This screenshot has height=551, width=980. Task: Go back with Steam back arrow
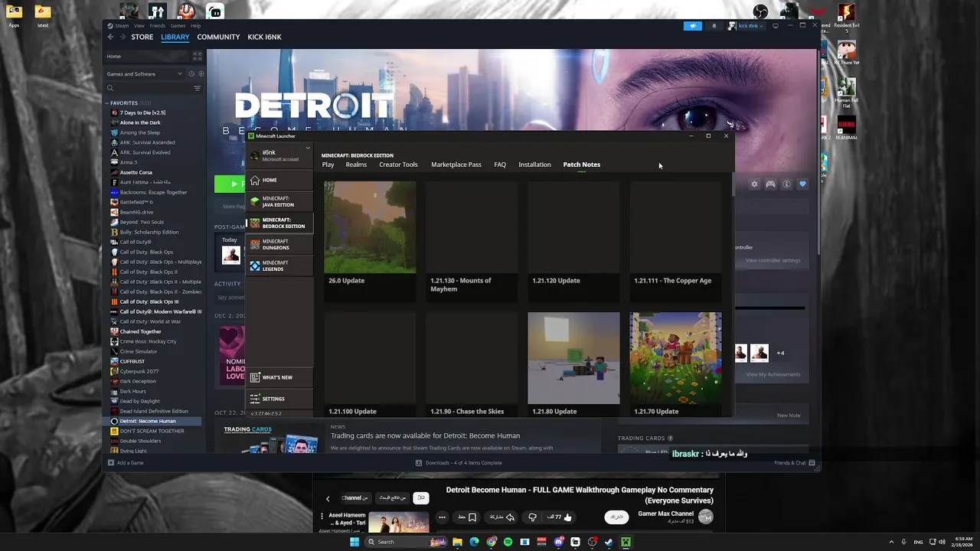point(110,37)
